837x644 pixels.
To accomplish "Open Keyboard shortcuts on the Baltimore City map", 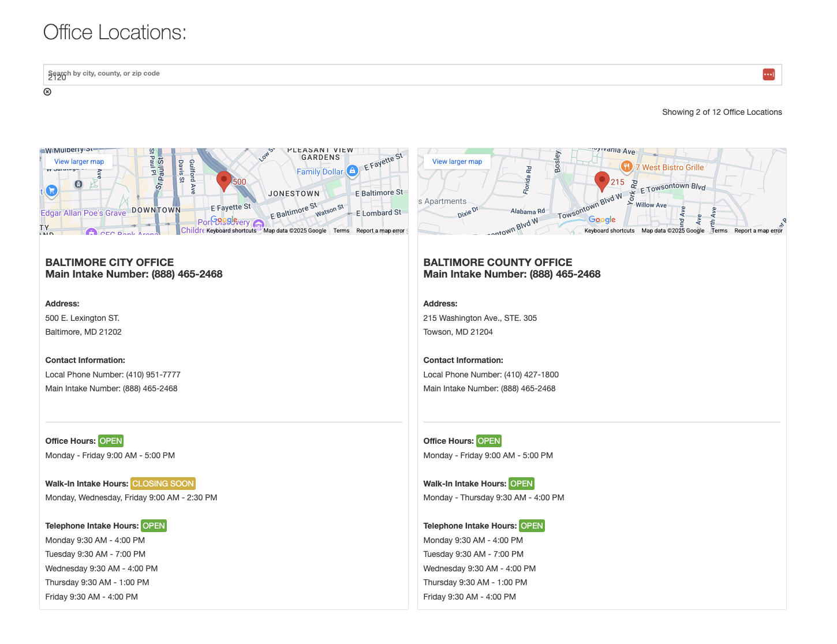I will click(231, 231).
